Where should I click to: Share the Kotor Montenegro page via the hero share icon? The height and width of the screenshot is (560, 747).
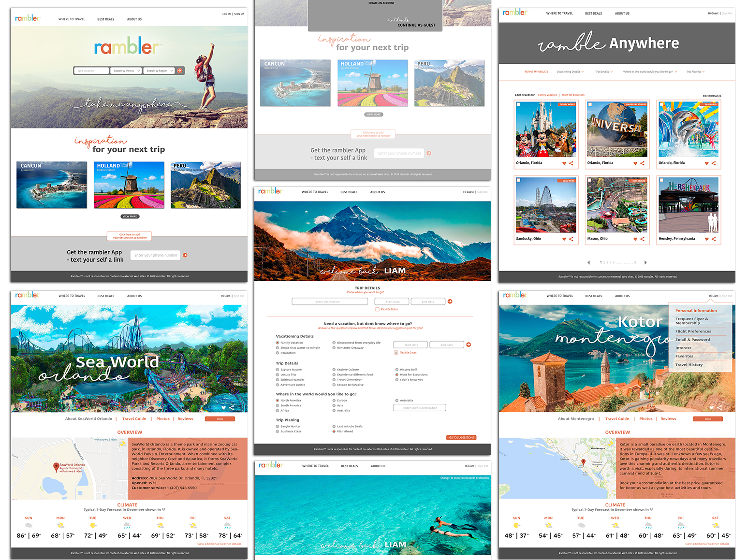(719, 407)
